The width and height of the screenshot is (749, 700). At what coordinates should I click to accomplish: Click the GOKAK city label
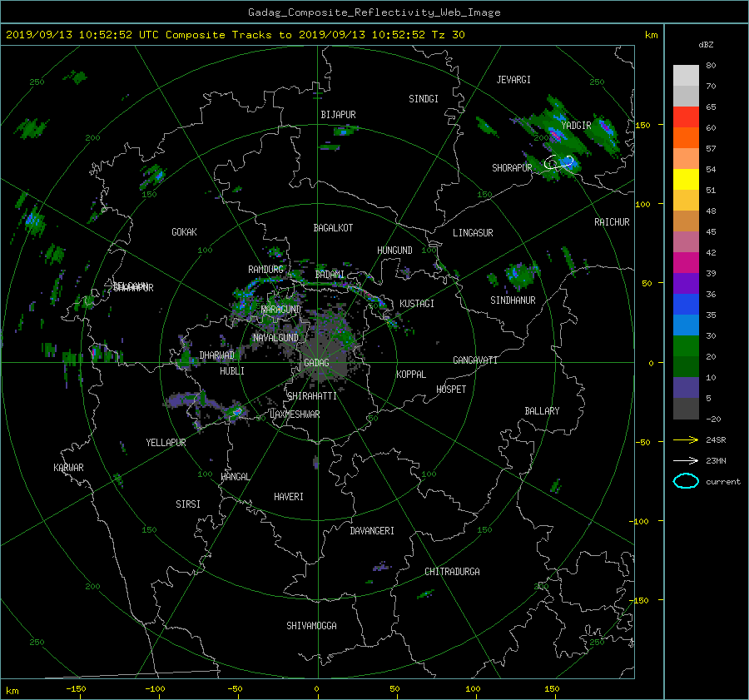pos(185,232)
